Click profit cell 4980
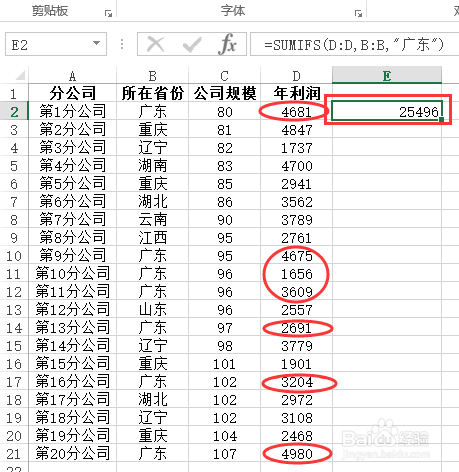Viewport: 459px width, 472px height. click(296, 453)
